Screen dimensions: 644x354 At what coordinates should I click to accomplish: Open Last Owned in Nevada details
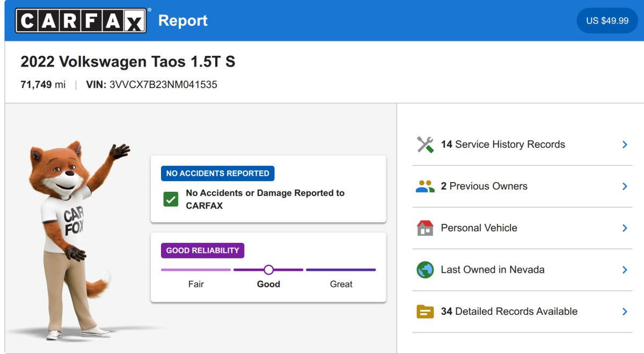pos(522,270)
